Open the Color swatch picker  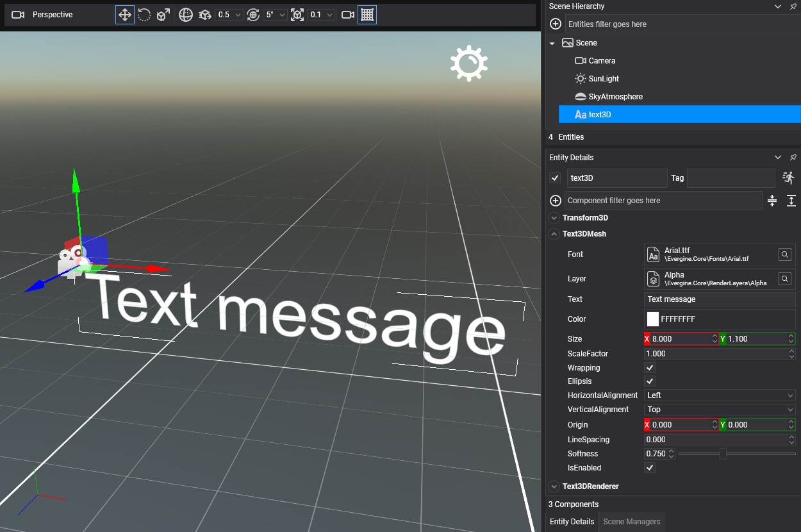[x=653, y=319]
